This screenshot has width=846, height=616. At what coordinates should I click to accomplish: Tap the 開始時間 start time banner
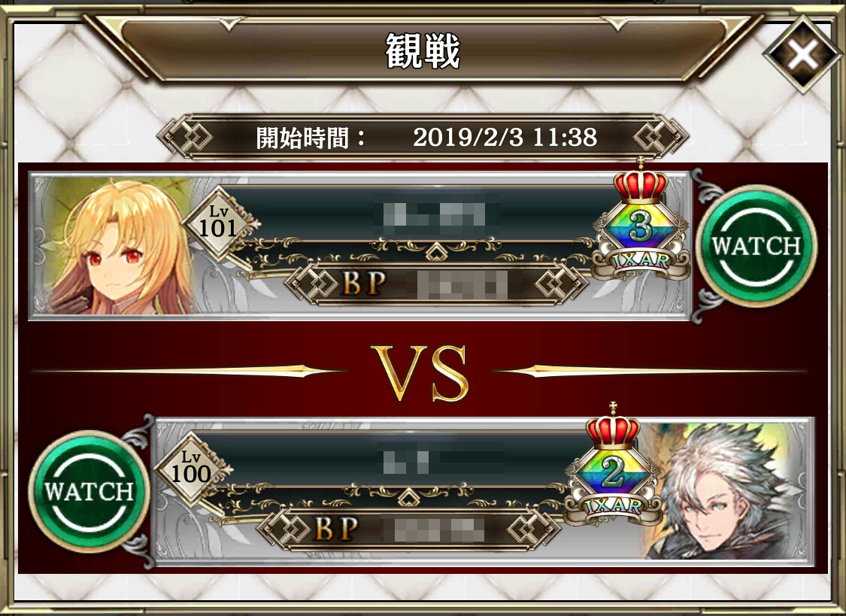pyautogui.click(x=423, y=137)
